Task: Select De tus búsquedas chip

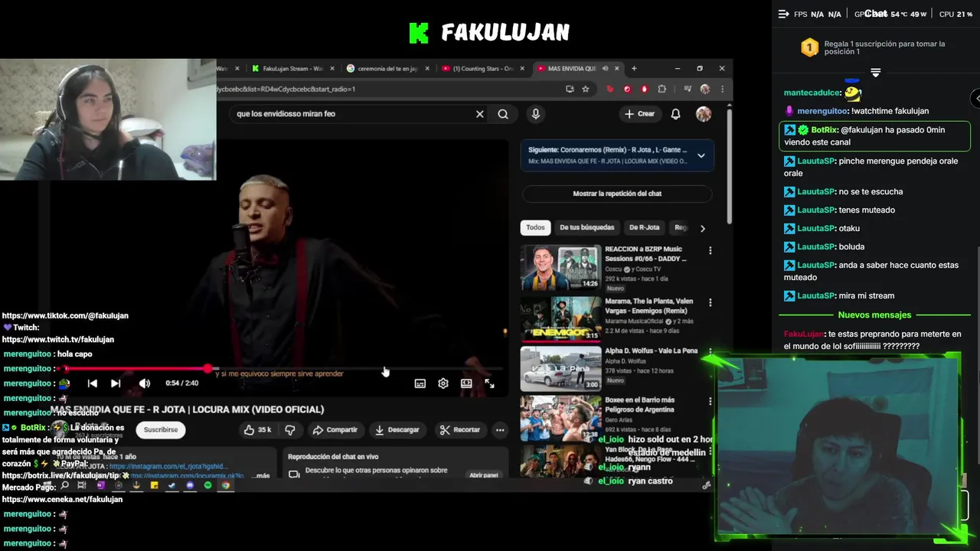Action: [586, 227]
